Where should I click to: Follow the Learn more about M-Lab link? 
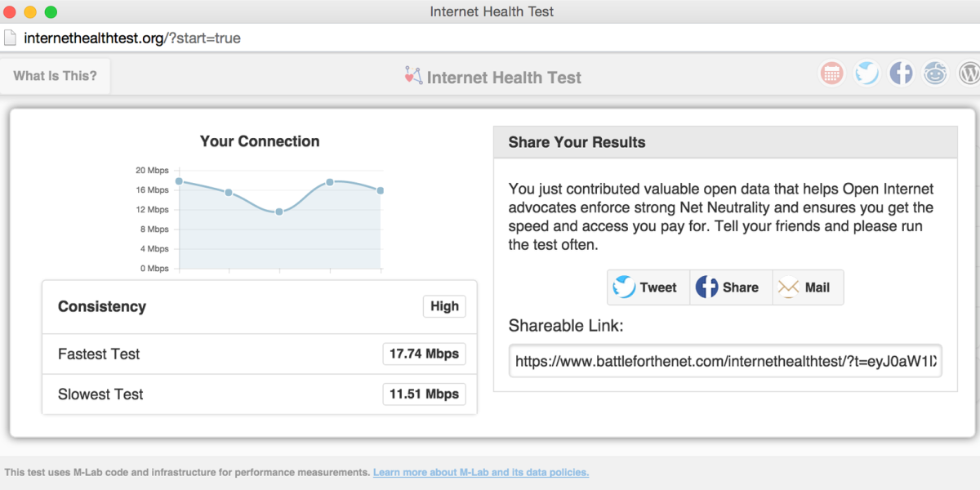click(x=481, y=472)
